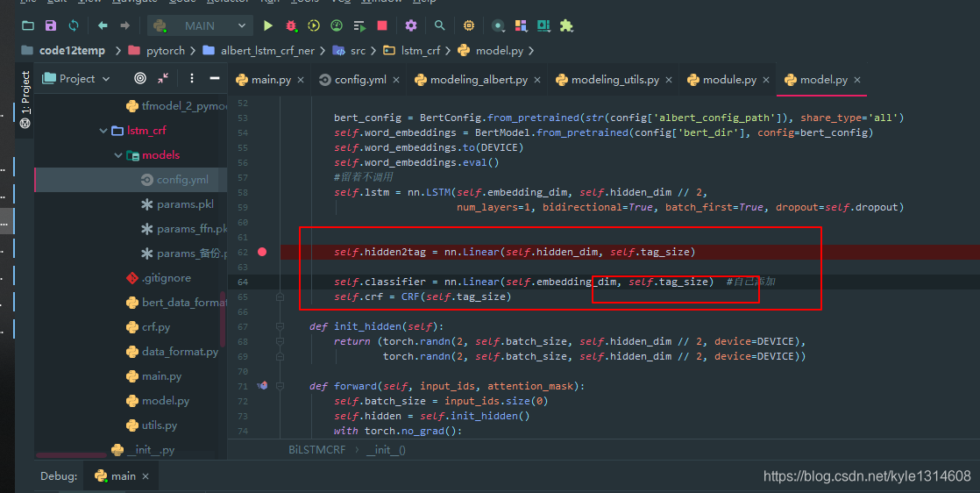980x493 pixels.
Task: Close the main.py editor tab
Action: click(301, 80)
